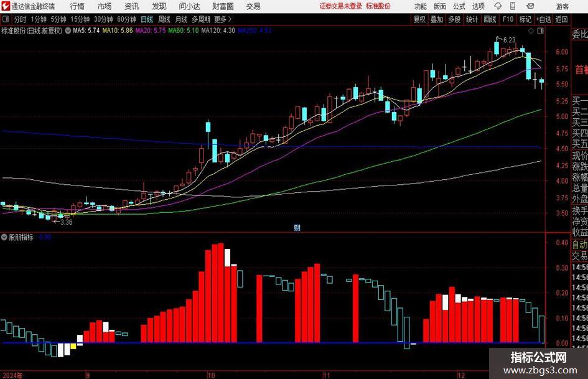Click the 财 marker below the price chart
Image resolution: width=588 pixels, height=379 pixels.
(297, 227)
